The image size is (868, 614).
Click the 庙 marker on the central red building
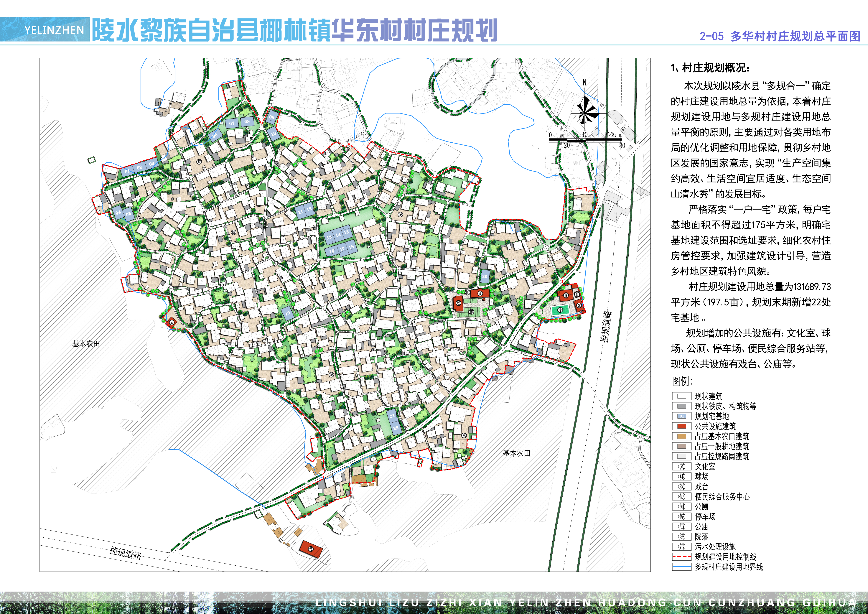click(480, 293)
